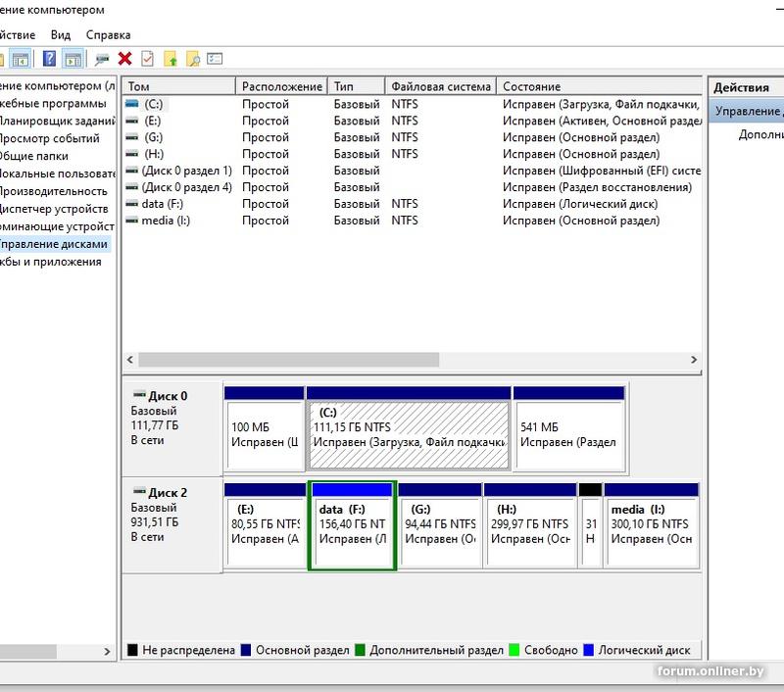Click the checkmark properties toolbar icon

coord(147,59)
